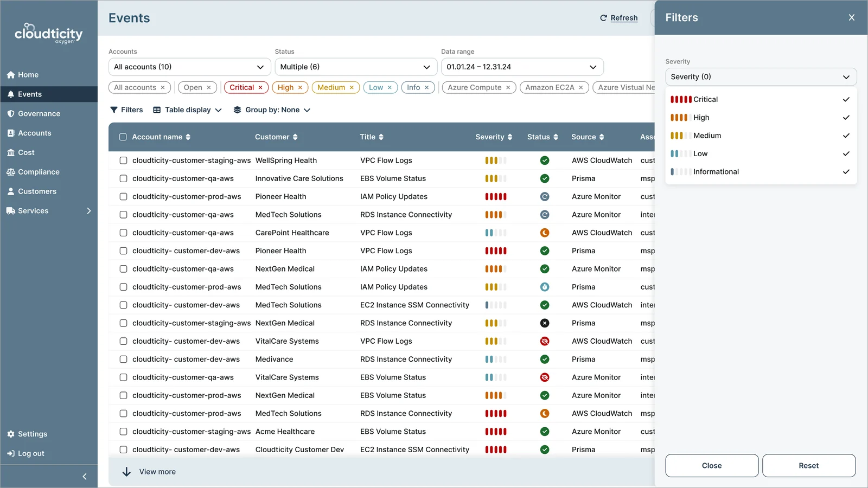Sort by Account name column
Viewport: 868px width, 488px height.
pyautogui.click(x=188, y=137)
